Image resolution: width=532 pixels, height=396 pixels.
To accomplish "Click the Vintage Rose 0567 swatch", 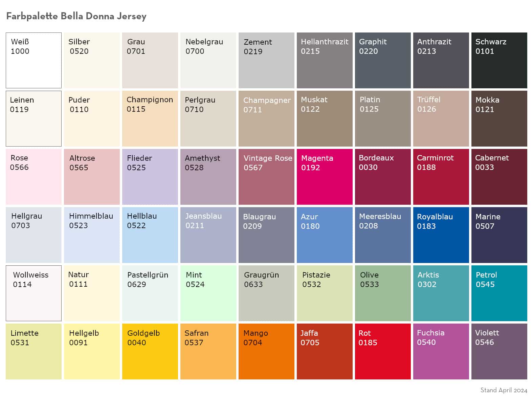I will point(266,177).
